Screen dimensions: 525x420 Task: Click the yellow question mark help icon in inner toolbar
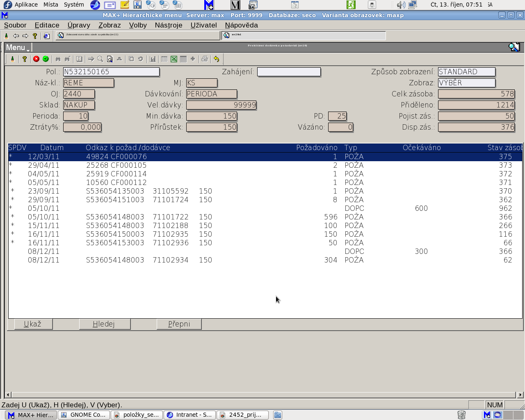(25, 59)
